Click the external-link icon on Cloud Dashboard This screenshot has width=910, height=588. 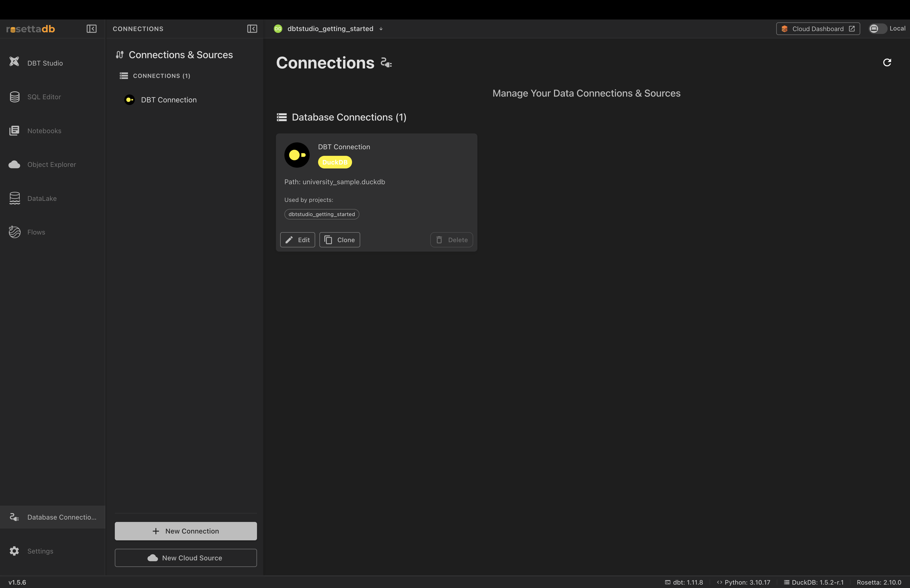click(x=852, y=29)
